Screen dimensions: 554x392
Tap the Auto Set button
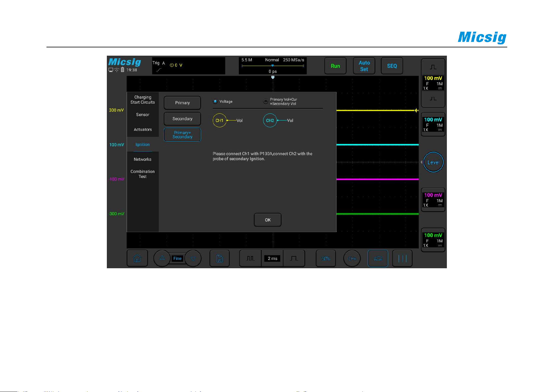tap(364, 66)
